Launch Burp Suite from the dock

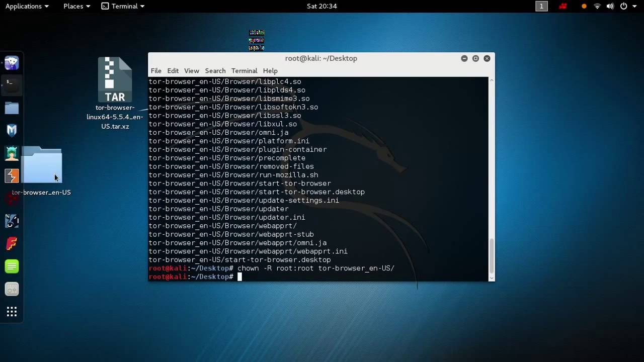12,175
